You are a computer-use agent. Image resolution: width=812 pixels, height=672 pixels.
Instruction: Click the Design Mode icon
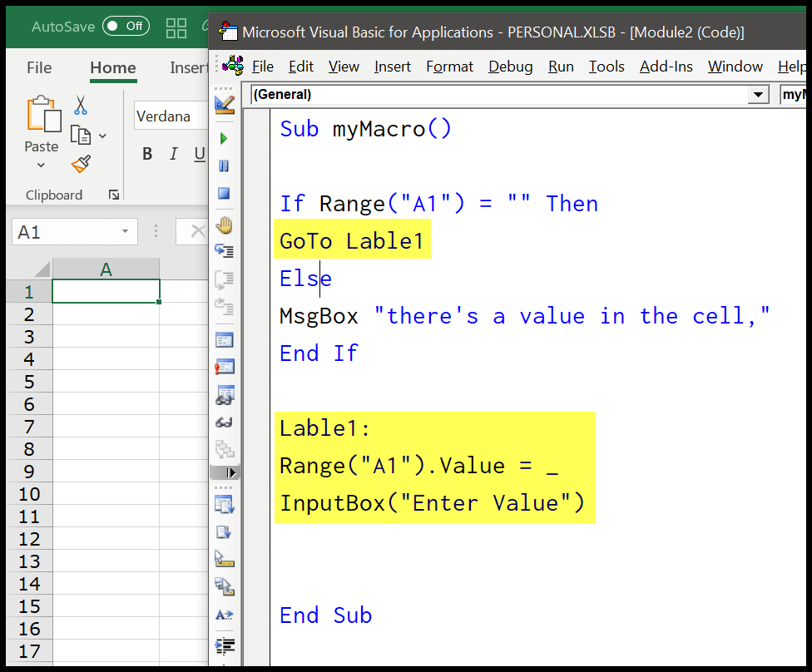pos(225,104)
